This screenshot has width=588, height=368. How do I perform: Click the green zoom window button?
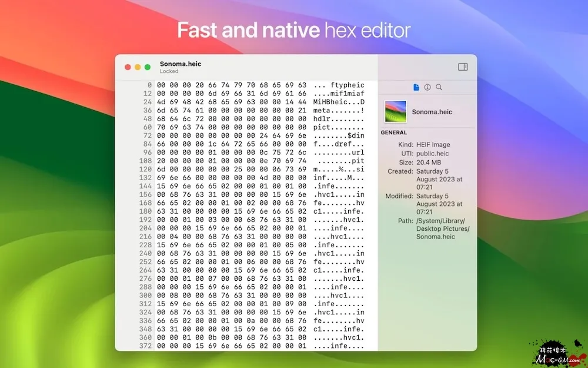pyautogui.click(x=148, y=67)
